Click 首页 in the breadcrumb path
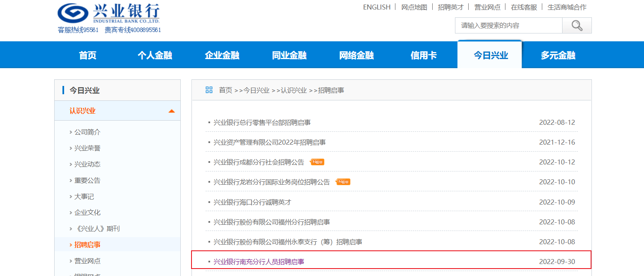Image resolution: width=644 pixels, height=276 pixels. pos(225,90)
